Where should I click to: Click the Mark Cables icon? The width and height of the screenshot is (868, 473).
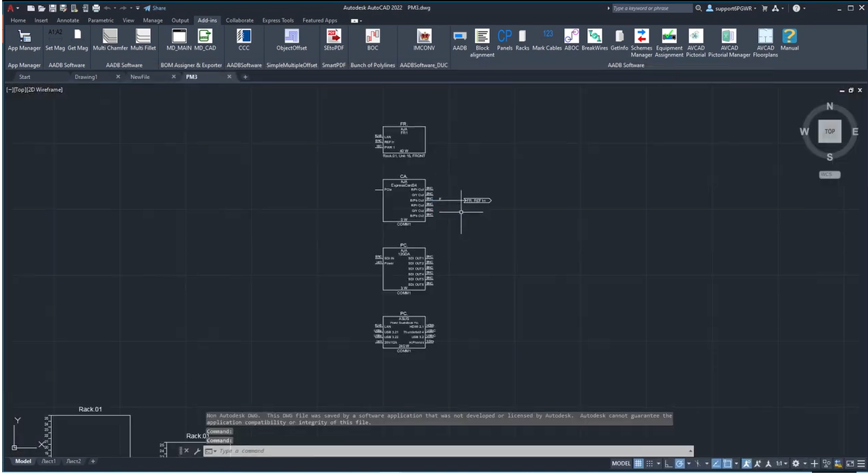(547, 37)
